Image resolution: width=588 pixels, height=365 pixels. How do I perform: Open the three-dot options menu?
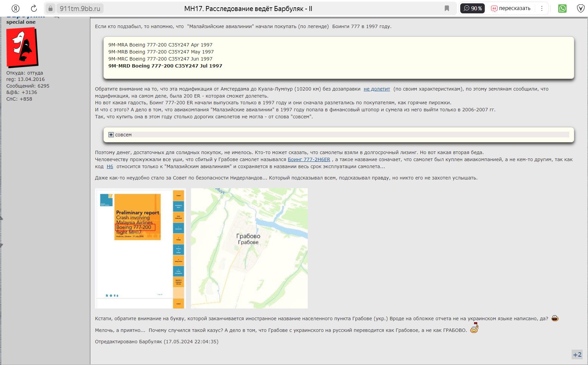coord(542,8)
